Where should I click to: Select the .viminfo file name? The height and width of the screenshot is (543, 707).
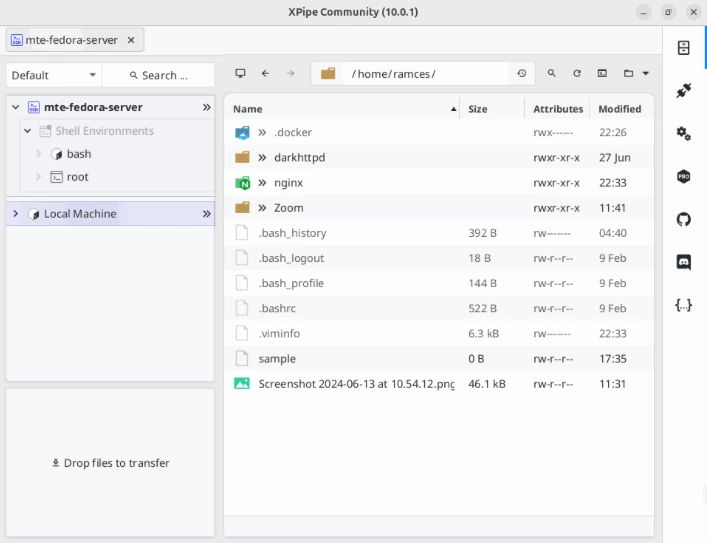[x=279, y=333]
